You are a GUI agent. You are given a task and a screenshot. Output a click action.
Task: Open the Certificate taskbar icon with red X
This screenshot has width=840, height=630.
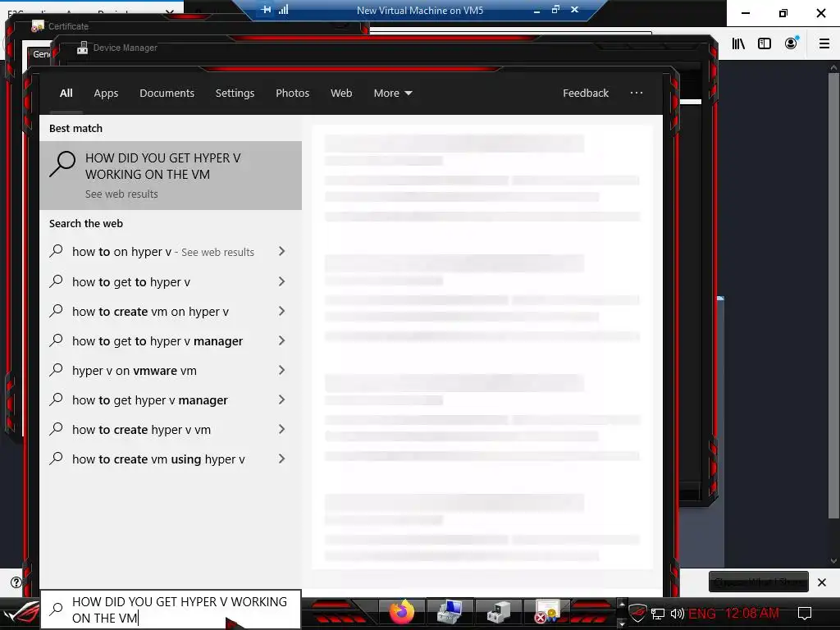546,612
